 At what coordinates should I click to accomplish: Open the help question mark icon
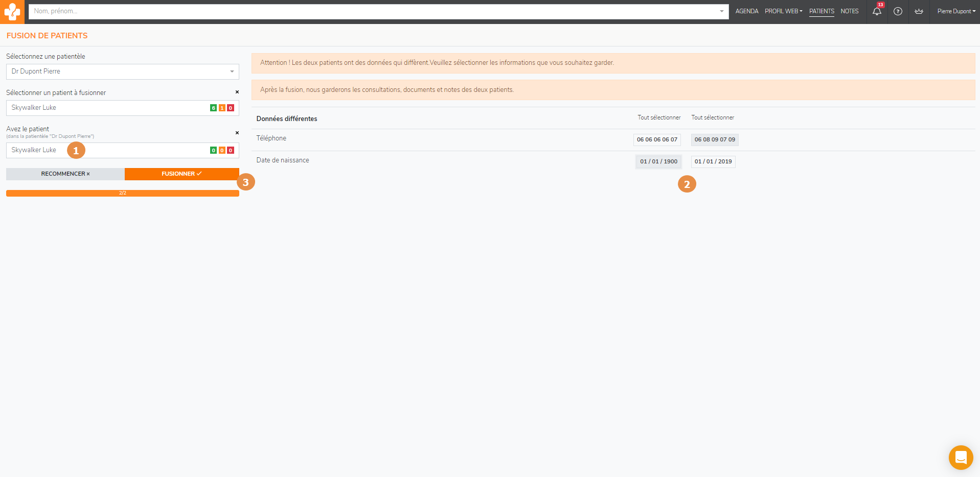pos(898,11)
